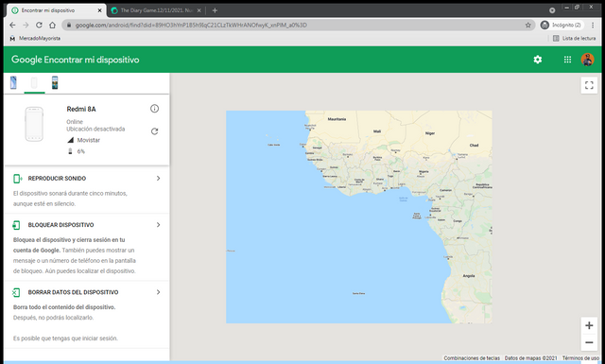
Task: Select the first phone device tab
Action: [x=13, y=82]
